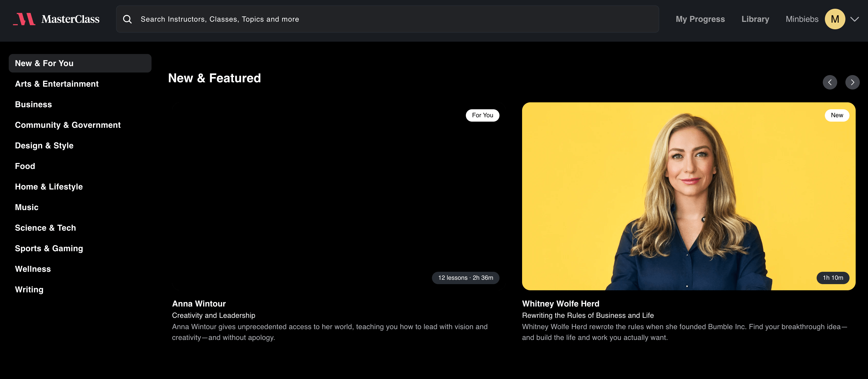Select Science & Tech category
868x379 pixels.
point(45,228)
